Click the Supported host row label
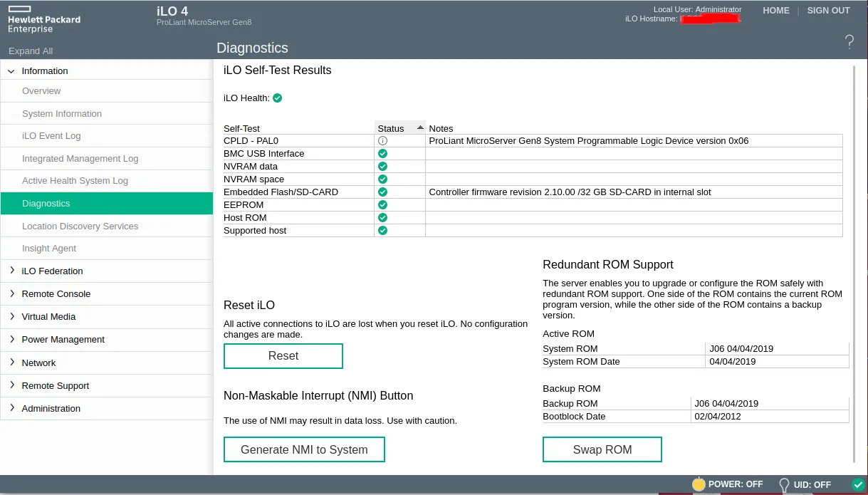This screenshot has height=495, width=868. tap(255, 231)
